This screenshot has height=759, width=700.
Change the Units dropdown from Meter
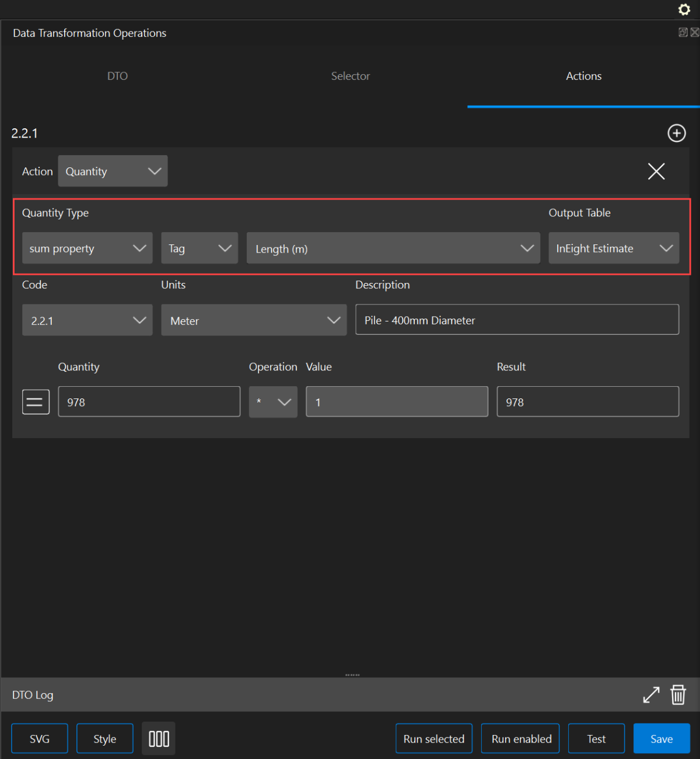point(254,320)
